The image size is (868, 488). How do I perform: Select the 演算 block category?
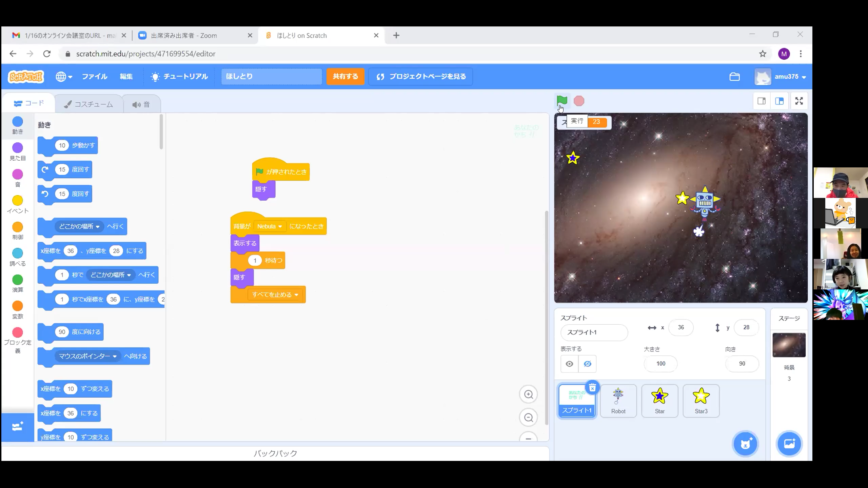click(18, 284)
